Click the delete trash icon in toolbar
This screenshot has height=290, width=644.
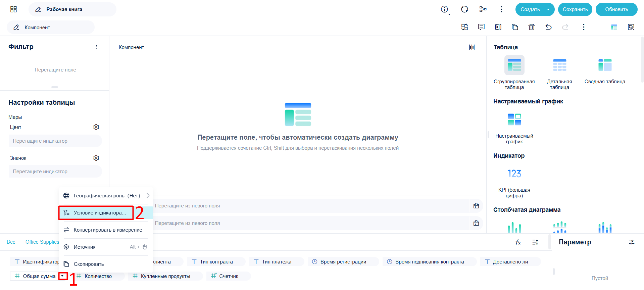tap(532, 27)
